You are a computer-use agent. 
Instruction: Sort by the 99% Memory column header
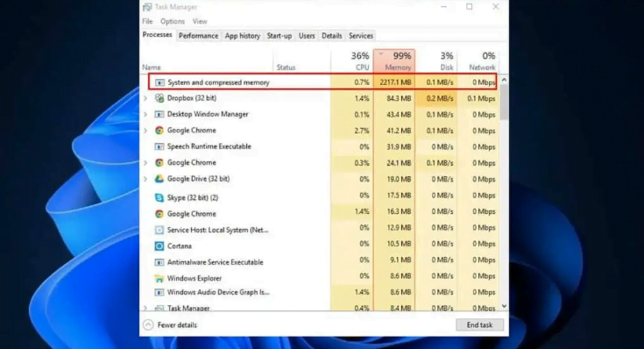(x=394, y=61)
